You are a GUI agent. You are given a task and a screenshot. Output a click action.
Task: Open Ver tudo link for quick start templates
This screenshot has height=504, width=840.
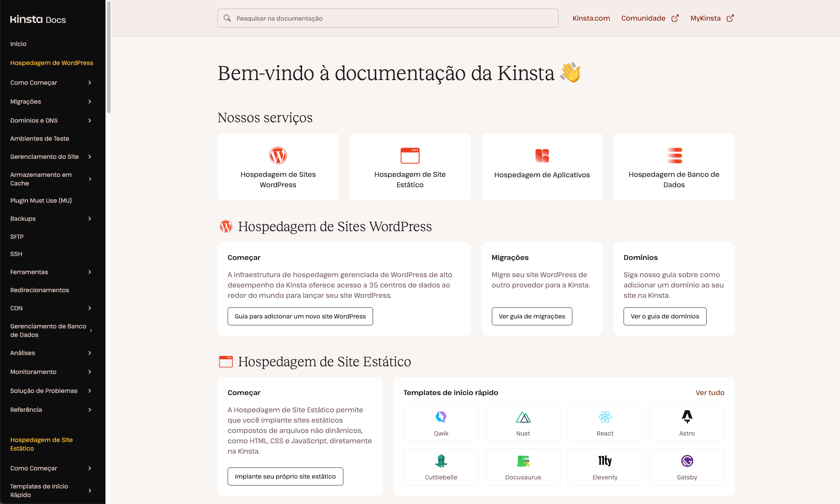[710, 392]
